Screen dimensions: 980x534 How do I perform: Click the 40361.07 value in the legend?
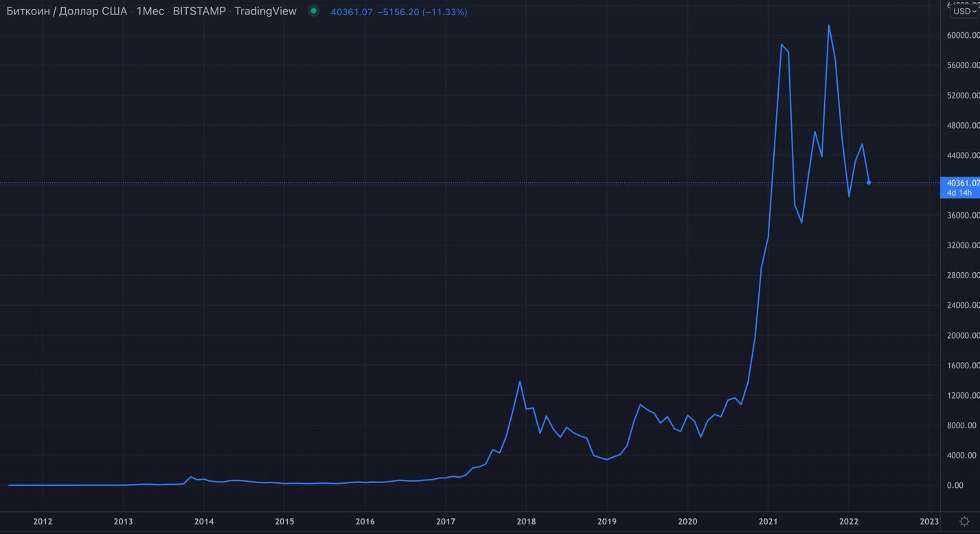pyautogui.click(x=351, y=12)
